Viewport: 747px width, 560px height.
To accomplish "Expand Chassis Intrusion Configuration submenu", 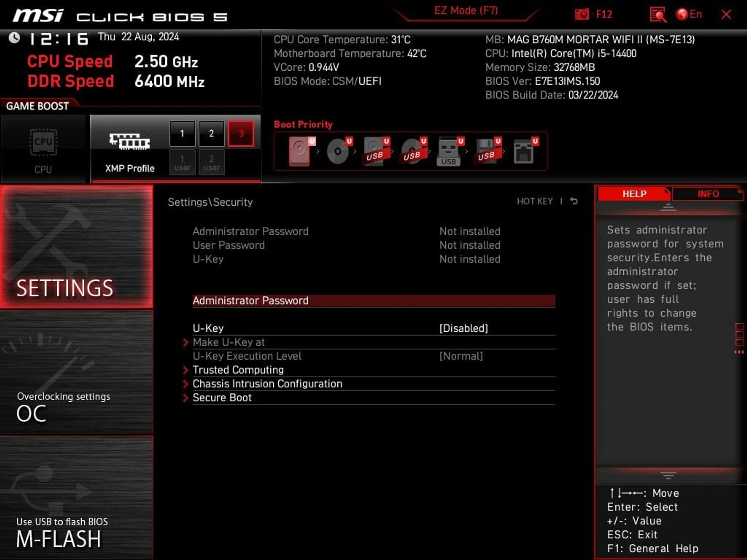I will [x=374, y=384].
